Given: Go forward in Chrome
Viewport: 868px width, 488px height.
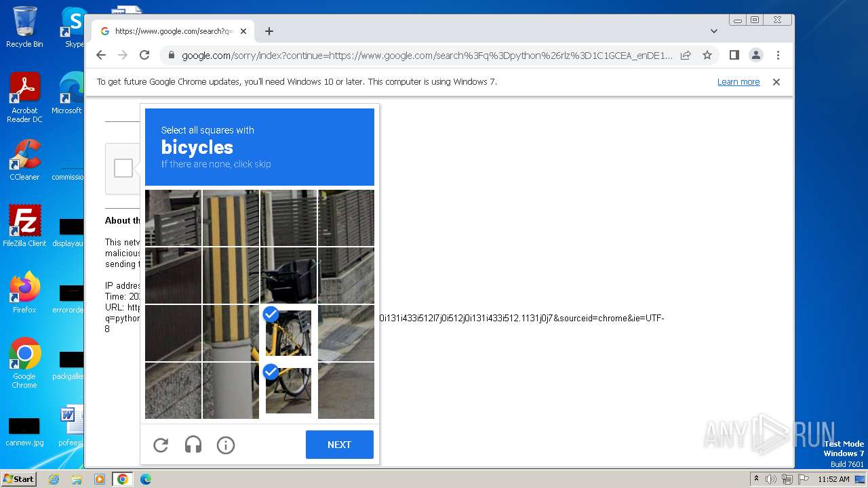Looking at the screenshot, I should [x=123, y=55].
